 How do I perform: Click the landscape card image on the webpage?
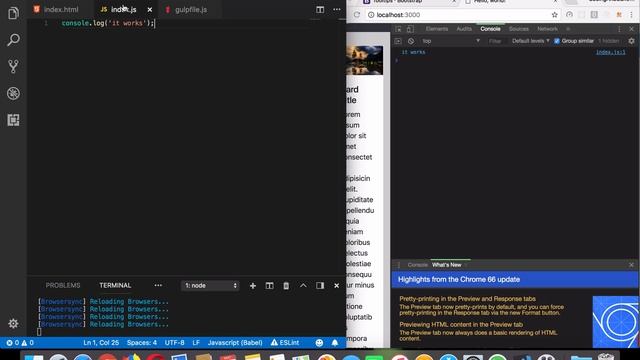pyautogui.click(x=364, y=60)
